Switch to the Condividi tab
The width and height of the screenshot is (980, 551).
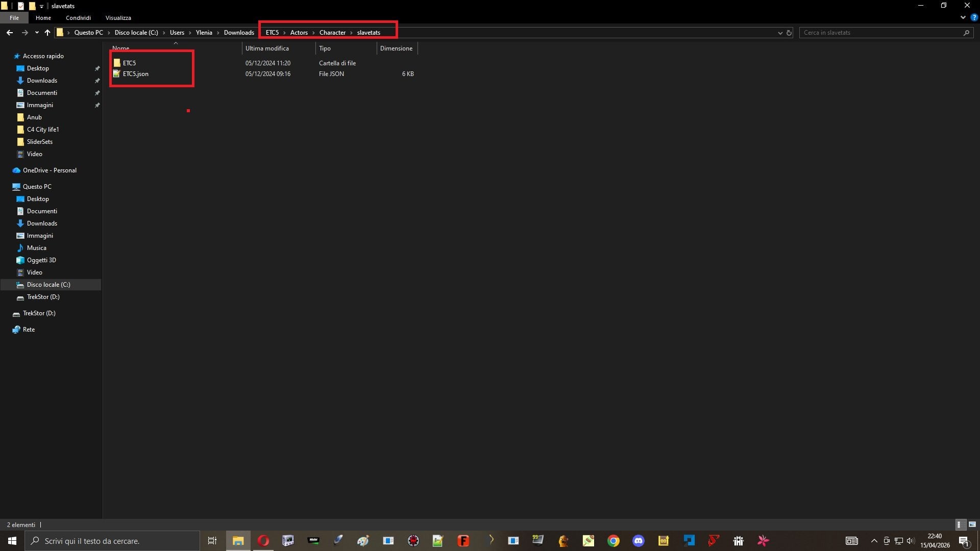coord(78,18)
